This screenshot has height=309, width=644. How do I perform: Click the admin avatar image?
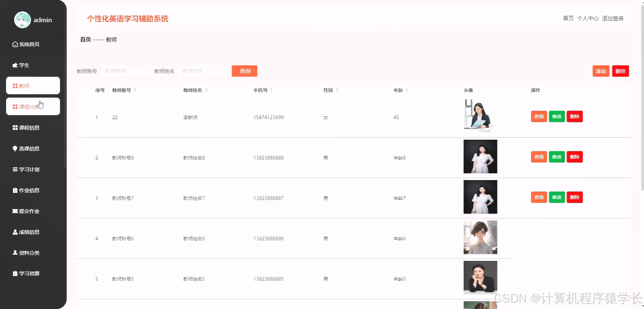pyautogui.click(x=23, y=20)
